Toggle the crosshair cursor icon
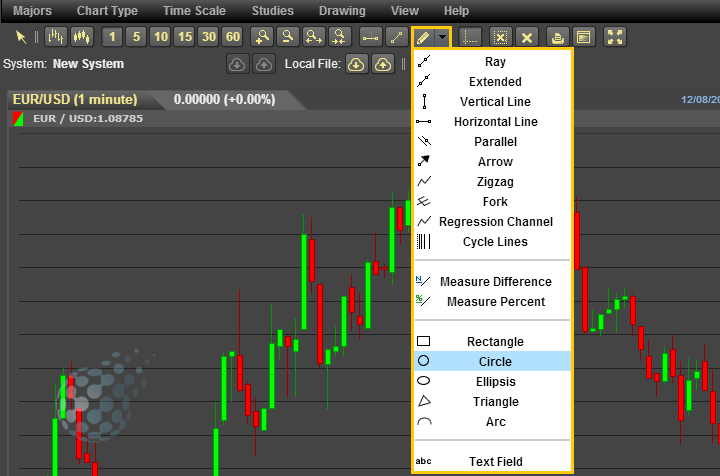Viewport: 720px width, 476px height. 470,37
